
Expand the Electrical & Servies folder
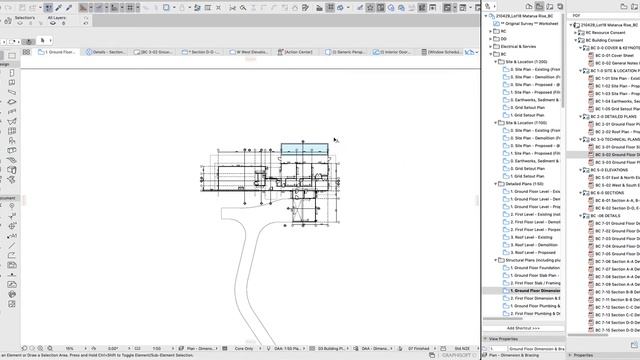[x=491, y=47]
